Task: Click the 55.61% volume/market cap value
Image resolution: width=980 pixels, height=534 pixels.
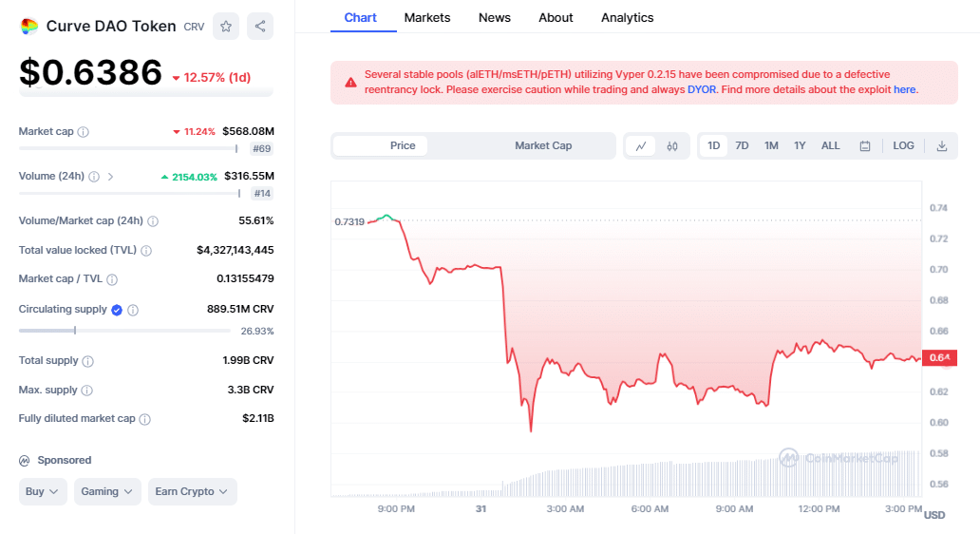Action: click(255, 220)
